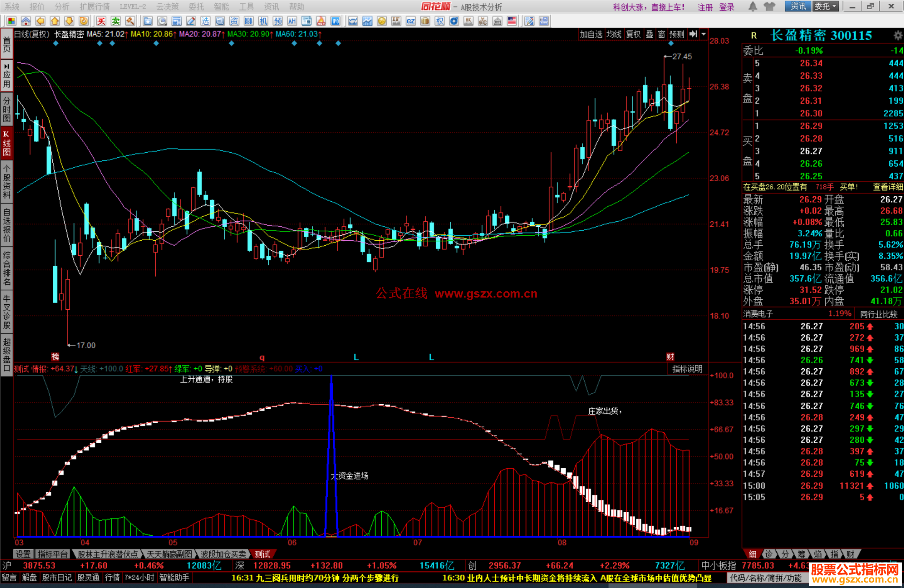Toggle 叠 overlay mode button
Screen dimensions: 904x588
(x=650, y=34)
